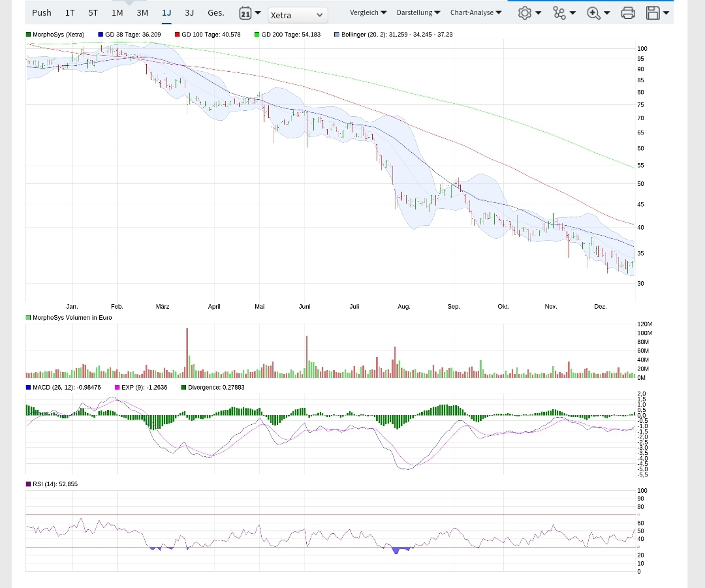Click the Bollinger legend swatch
The width and height of the screenshot is (705, 588).
tap(337, 34)
